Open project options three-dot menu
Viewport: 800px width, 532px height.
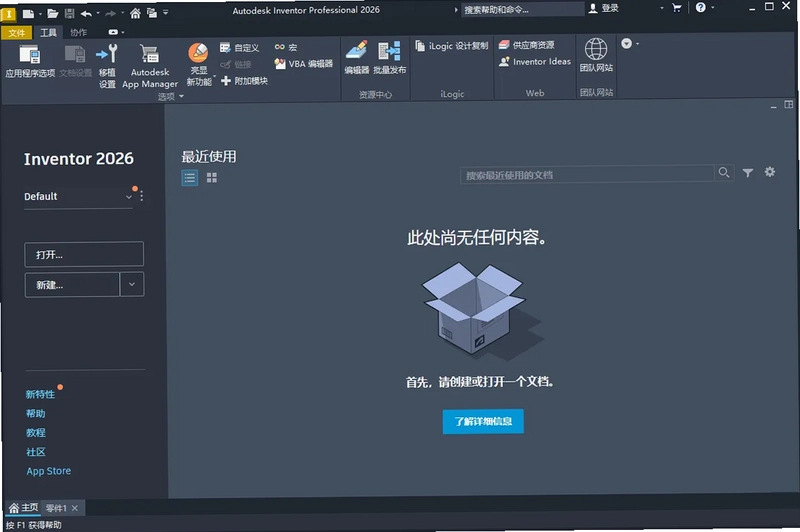coord(141,196)
